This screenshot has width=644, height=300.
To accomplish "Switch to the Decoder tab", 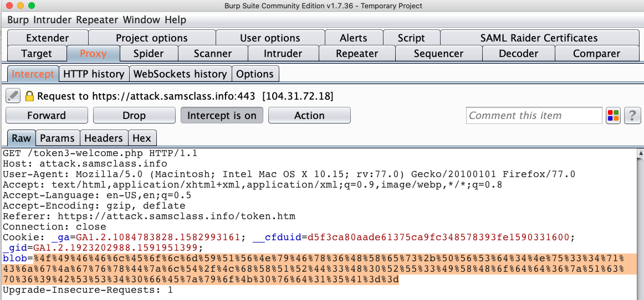I will click(518, 54).
